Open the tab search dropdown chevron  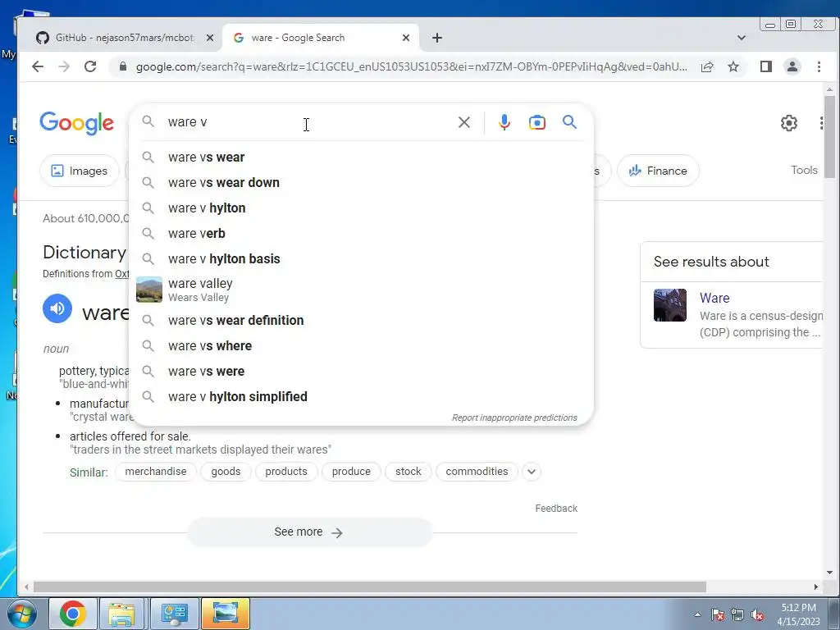tap(742, 38)
